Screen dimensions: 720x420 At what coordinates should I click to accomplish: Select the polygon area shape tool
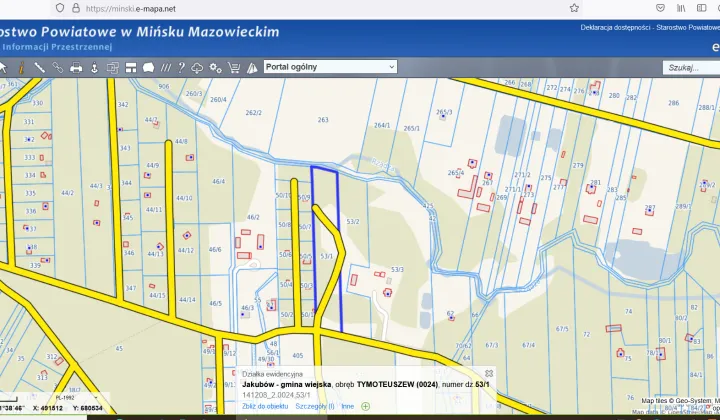coord(148,68)
